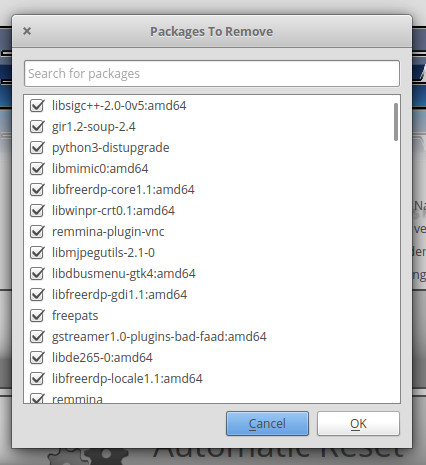Toggle libfreerdp-core1.1:amd64 checkbox
Viewport: 426px width, 465px height.
[37, 190]
